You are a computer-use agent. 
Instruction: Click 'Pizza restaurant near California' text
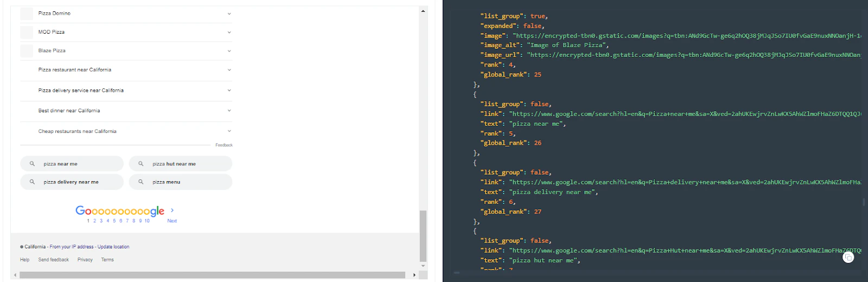coord(75,70)
